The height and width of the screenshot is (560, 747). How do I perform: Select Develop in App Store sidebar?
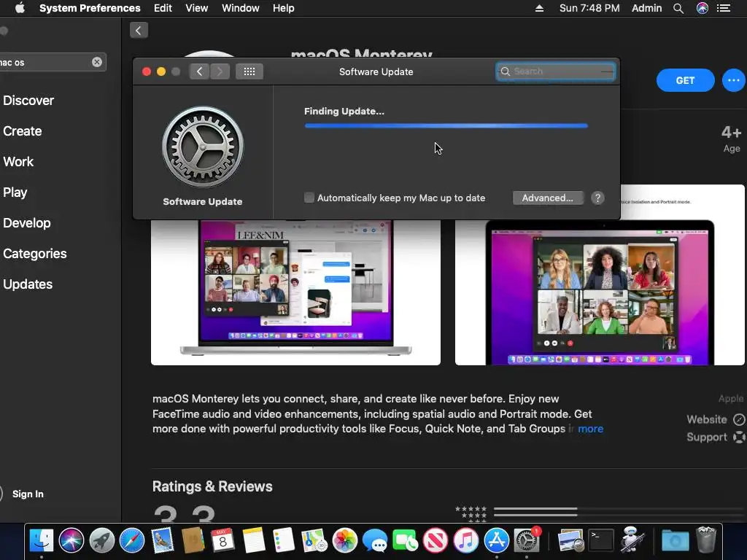pos(27,223)
